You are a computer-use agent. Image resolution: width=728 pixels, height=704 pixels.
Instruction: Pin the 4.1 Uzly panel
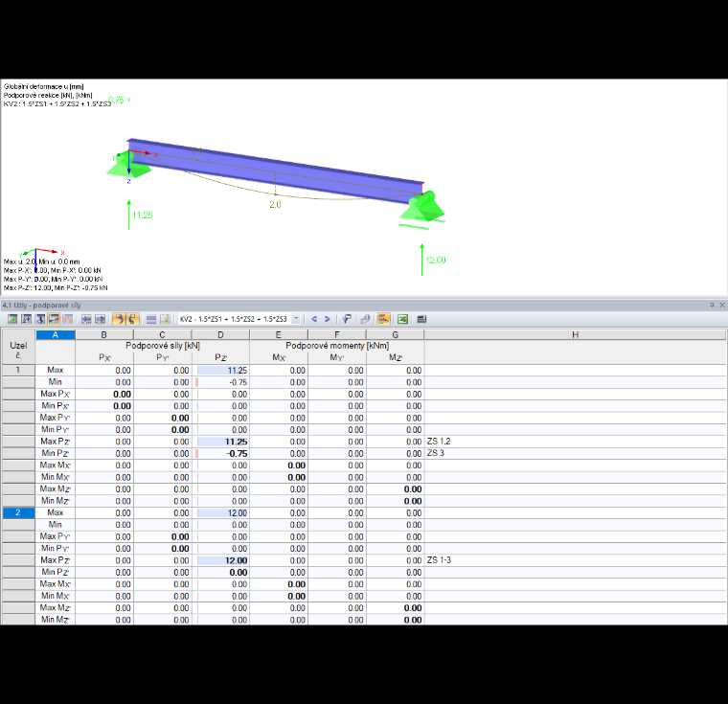coord(712,306)
